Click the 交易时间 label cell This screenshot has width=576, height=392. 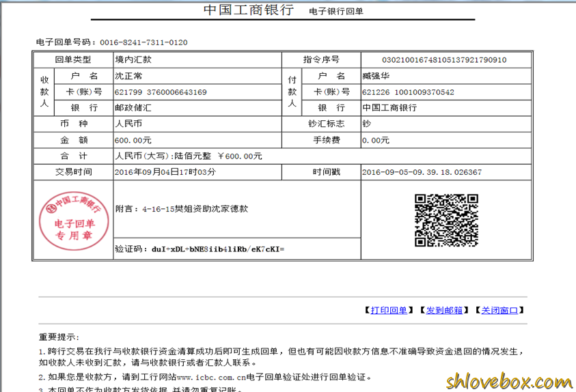pyautogui.click(x=74, y=172)
